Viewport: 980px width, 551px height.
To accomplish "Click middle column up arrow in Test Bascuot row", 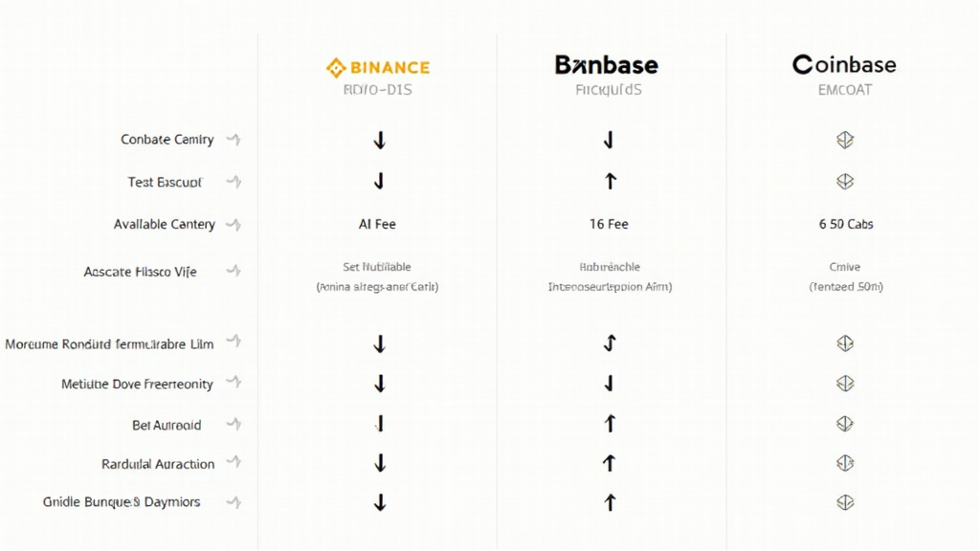I will point(610,181).
